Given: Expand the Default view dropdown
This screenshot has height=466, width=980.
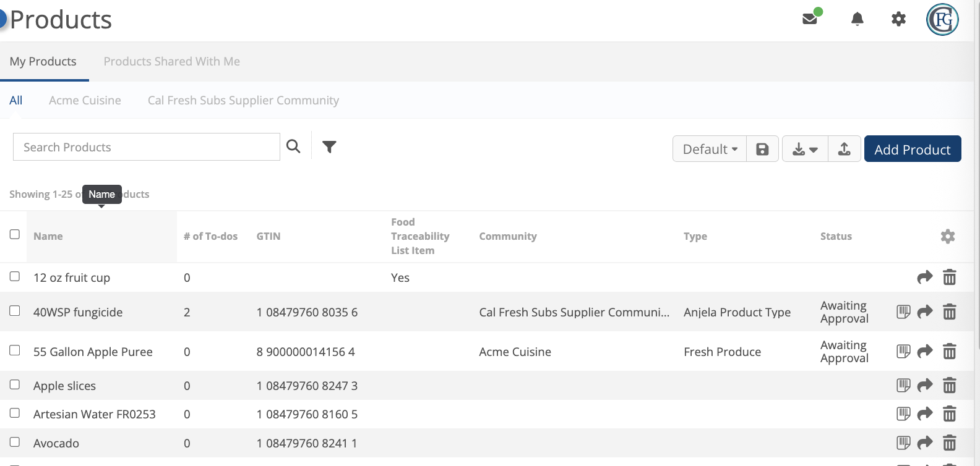Looking at the screenshot, I should point(710,149).
